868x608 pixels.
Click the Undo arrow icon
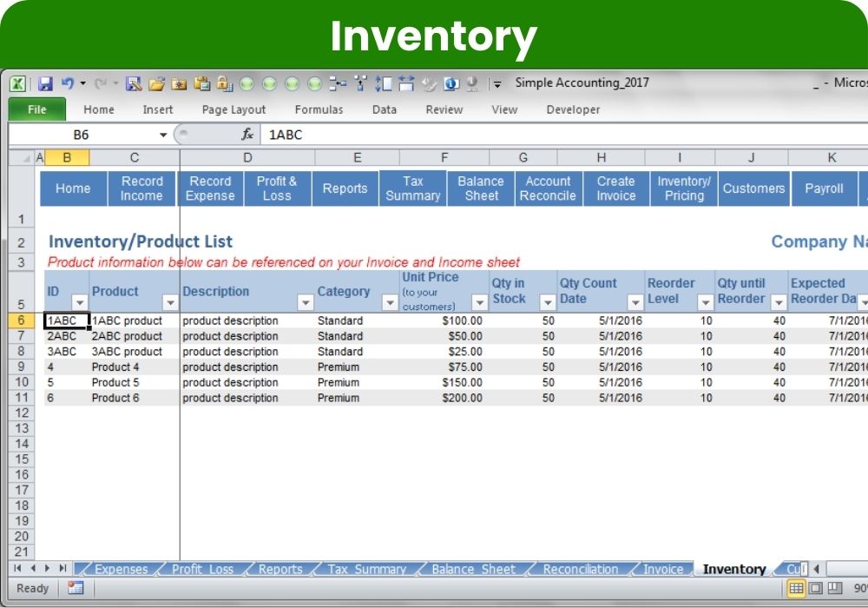click(x=68, y=84)
